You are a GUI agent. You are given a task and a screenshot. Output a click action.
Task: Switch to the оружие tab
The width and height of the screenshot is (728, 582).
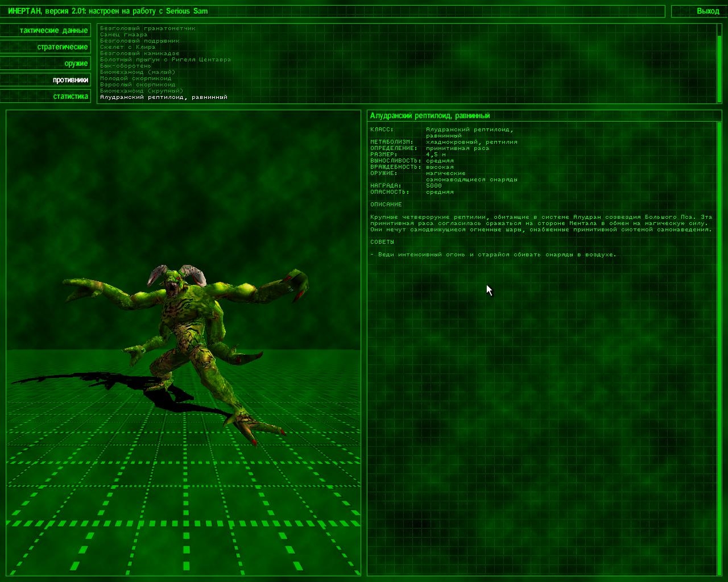pos(45,63)
